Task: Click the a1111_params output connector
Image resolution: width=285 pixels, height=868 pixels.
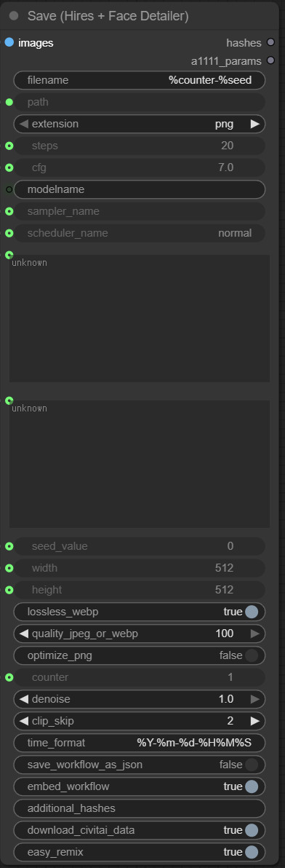Action: pyautogui.click(x=270, y=60)
